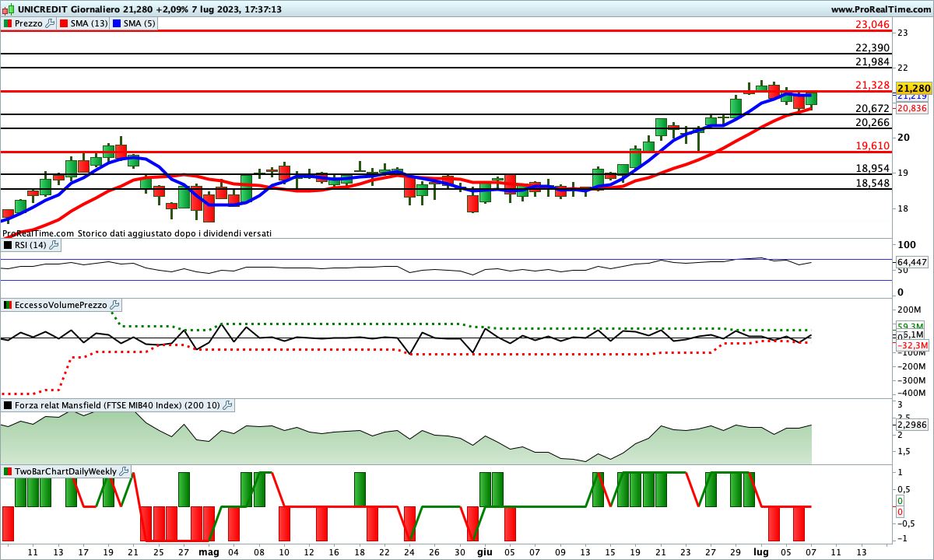The image size is (934, 560).
Task: Click the 'Storico dati aggiustato dopo i dividendi versati' note
Action: click(x=174, y=233)
